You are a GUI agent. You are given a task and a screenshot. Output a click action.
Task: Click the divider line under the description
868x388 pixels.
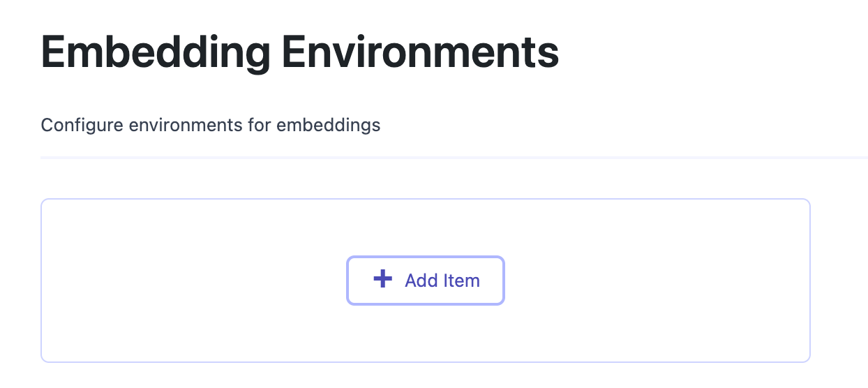pos(454,158)
